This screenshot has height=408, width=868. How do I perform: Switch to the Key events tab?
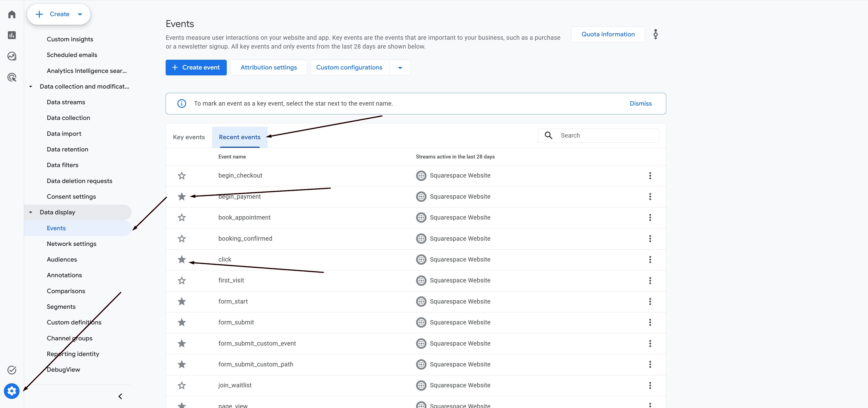[189, 137]
